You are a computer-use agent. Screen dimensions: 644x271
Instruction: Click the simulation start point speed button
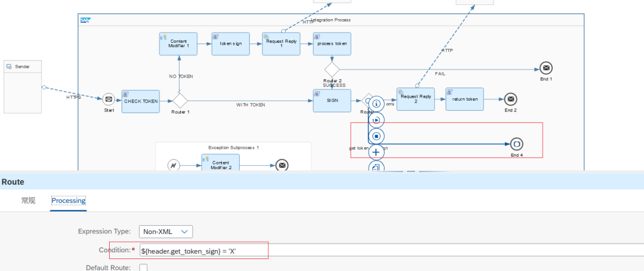(x=376, y=120)
